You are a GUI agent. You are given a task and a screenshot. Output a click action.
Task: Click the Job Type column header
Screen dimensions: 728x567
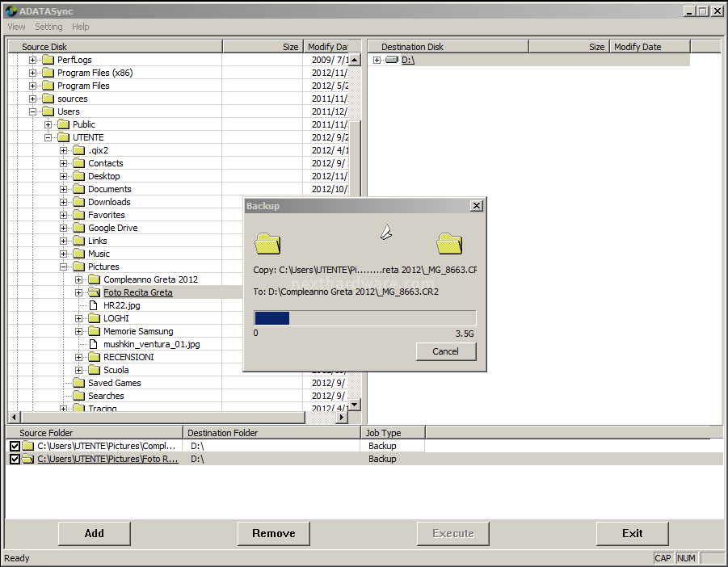(x=393, y=433)
